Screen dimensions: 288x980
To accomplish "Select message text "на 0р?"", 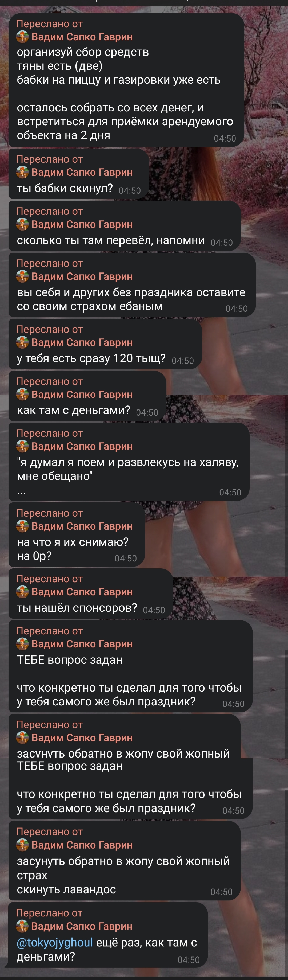I will [x=34, y=556].
